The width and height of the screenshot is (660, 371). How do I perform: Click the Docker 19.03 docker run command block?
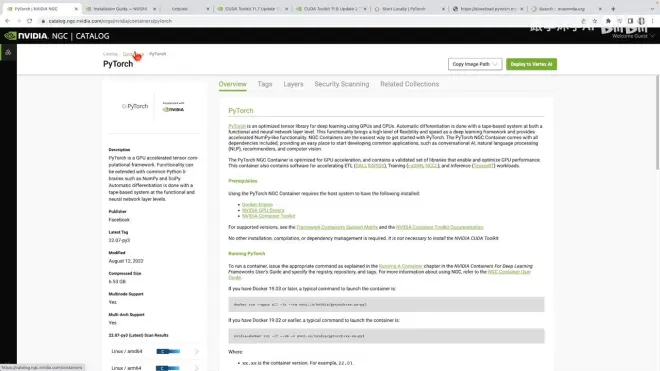[x=386, y=304]
